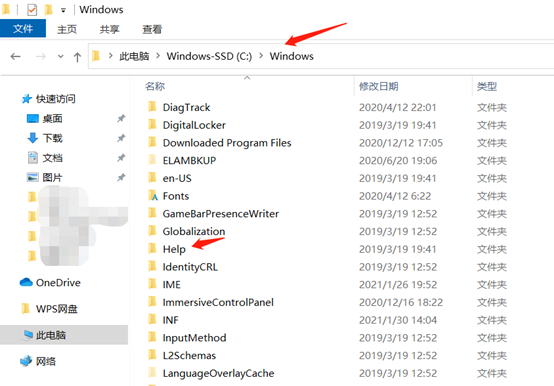Select the LanguageOverlayCache folder

(x=218, y=373)
